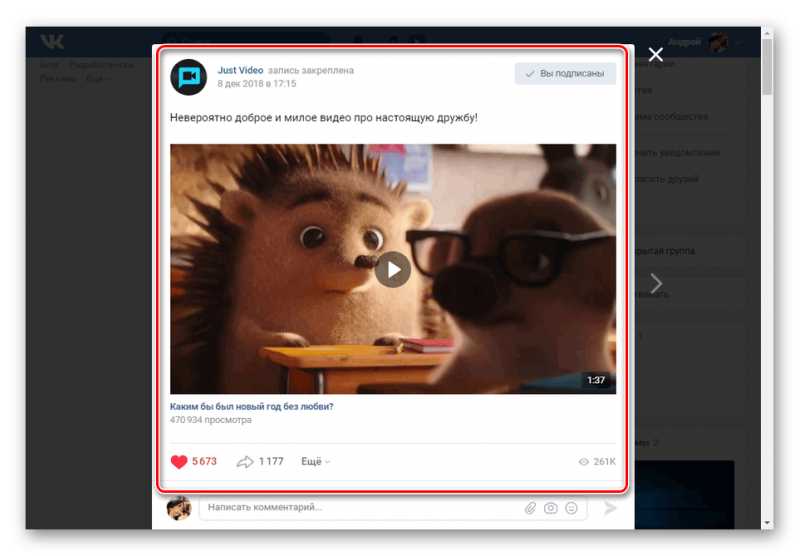800x556 pixels.
Task: Click the 5673 likes count
Action: (204, 462)
